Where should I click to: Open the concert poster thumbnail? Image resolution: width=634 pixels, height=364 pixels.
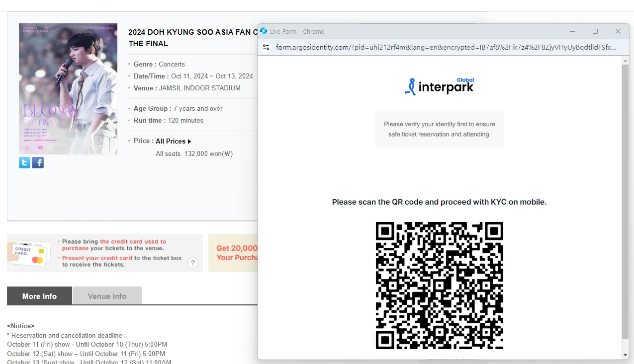[68, 88]
